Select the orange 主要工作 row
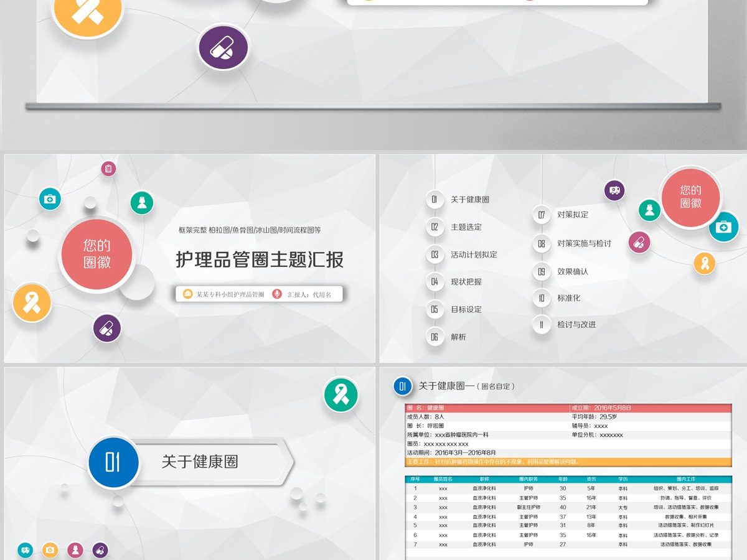The height and width of the screenshot is (560, 747). point(568,462)
